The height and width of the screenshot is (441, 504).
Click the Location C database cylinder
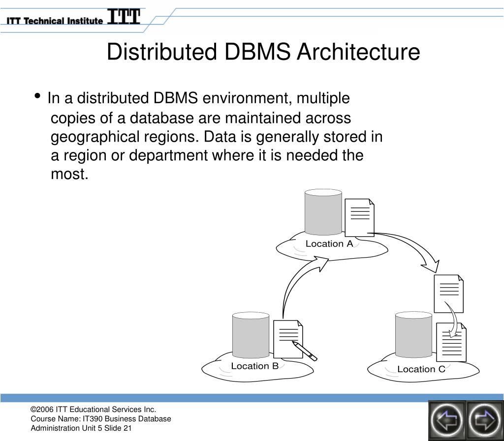point(413,334)
